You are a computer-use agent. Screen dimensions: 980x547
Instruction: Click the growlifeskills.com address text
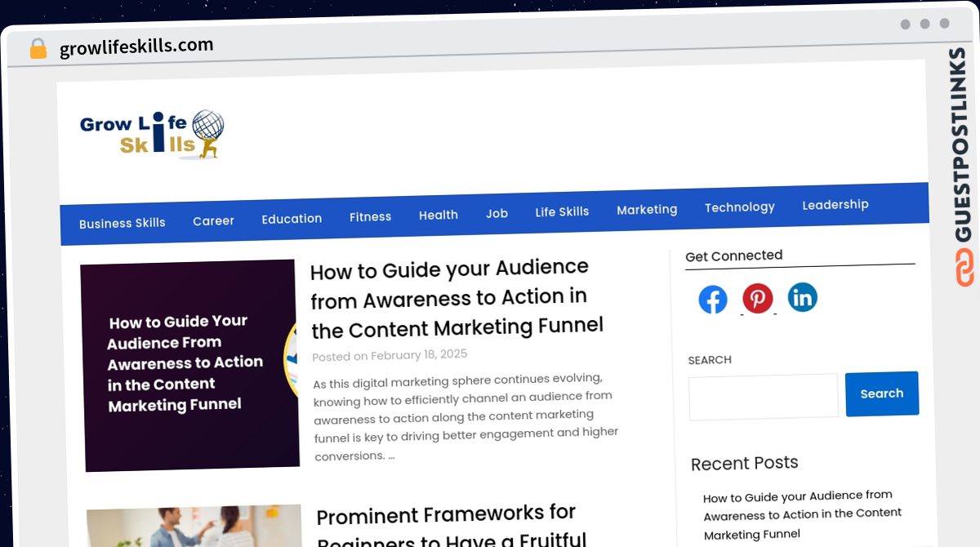coord(136,47)
